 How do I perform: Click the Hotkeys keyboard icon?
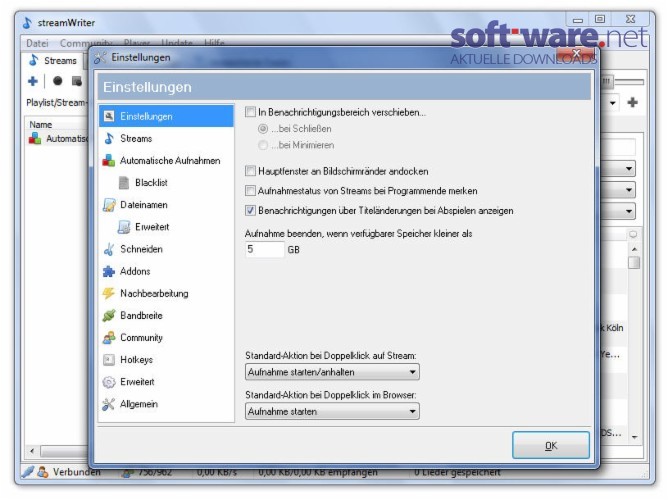click(x=109, y=360)
